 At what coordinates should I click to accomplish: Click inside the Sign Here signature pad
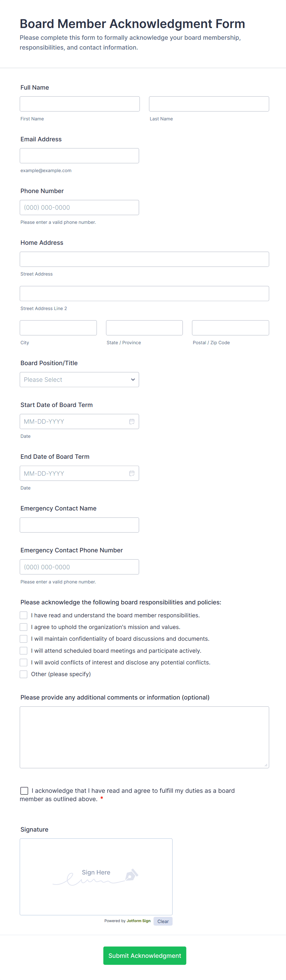(x=96, y=890)
